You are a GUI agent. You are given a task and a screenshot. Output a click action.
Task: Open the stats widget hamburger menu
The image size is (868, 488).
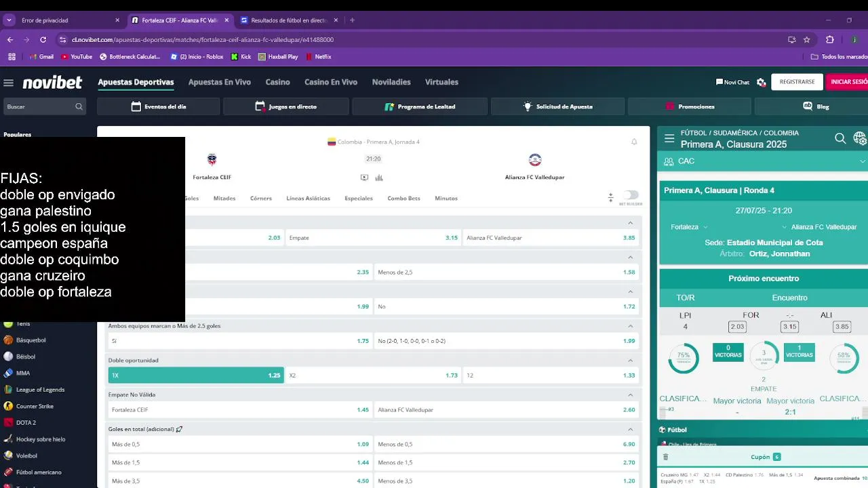(669, 138)
